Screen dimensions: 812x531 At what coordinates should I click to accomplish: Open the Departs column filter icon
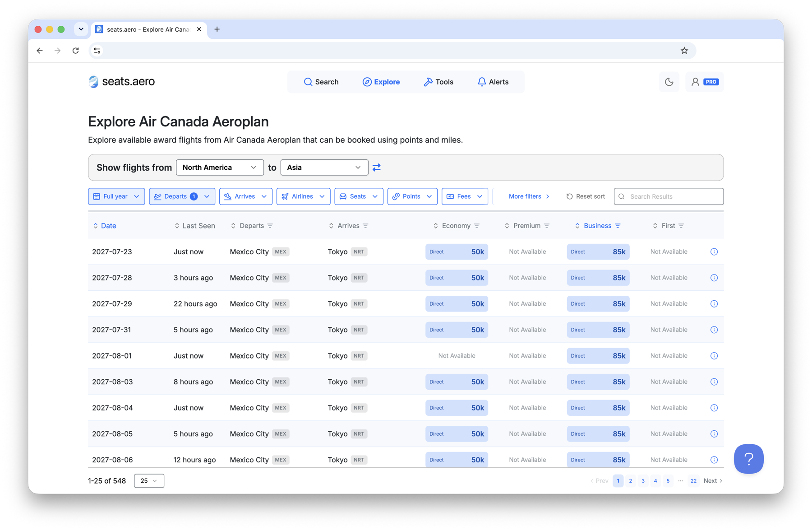click(270, 226)
